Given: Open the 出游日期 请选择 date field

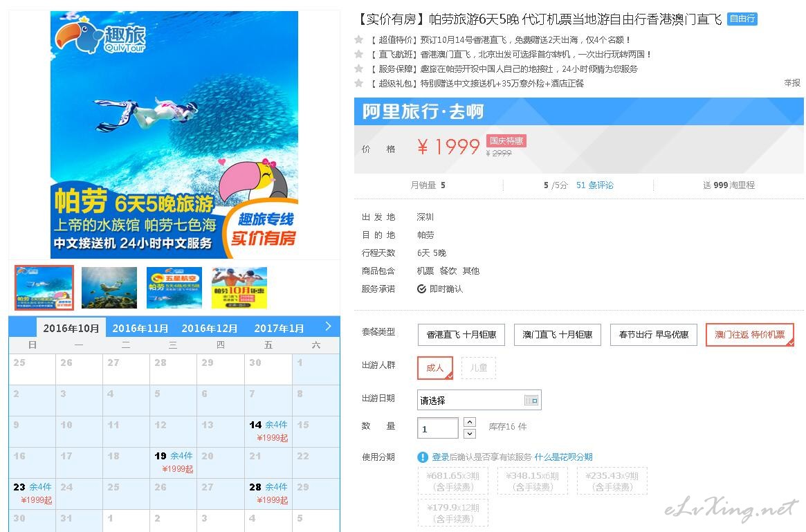Looking at the screenshot, I should [x=479, y=400].
